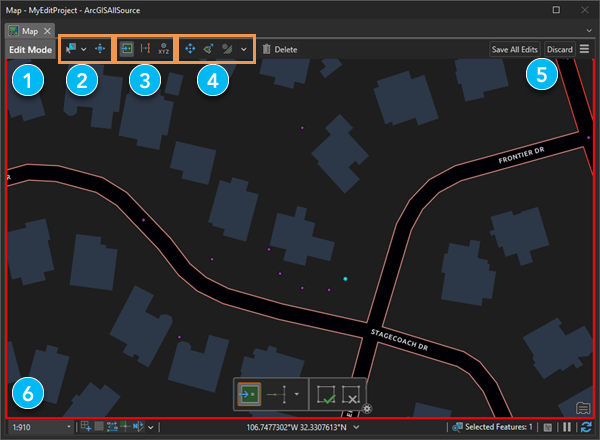The image size is (600, 440).
Task: Click the XYZ absolute coordinates icon
Action: tap(164, 48)
